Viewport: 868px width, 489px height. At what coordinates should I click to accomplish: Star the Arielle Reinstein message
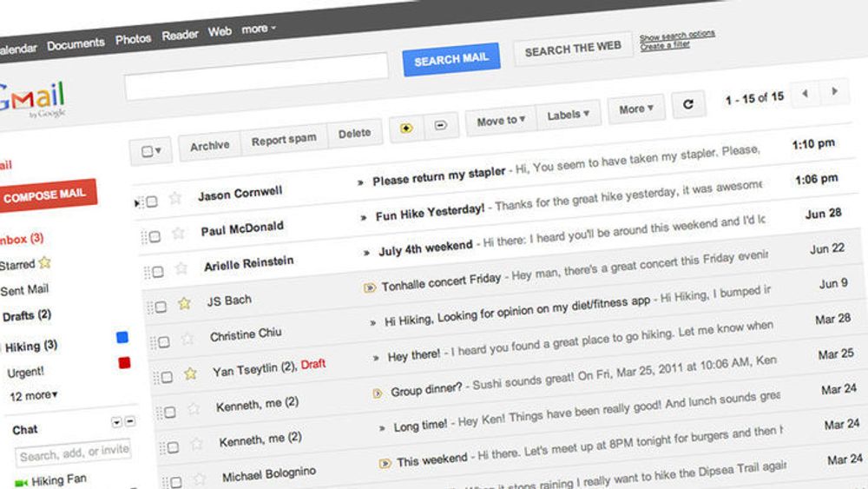[x=181, y=268]
